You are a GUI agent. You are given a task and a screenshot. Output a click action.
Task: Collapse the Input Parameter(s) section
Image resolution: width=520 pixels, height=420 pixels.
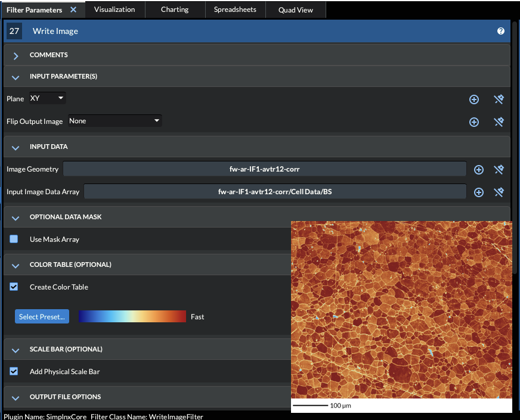point(16,77)
